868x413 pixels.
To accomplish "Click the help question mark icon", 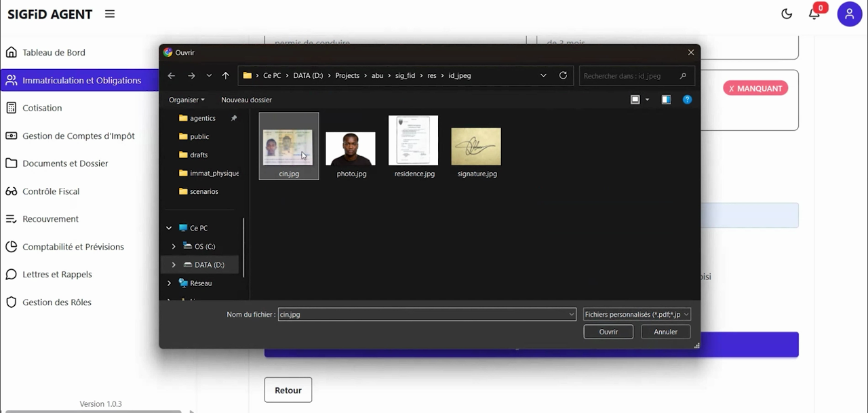I will [687, 100].
